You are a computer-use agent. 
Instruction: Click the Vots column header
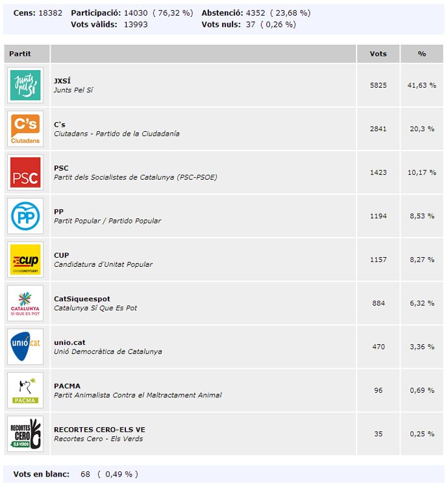click(378, 54)
